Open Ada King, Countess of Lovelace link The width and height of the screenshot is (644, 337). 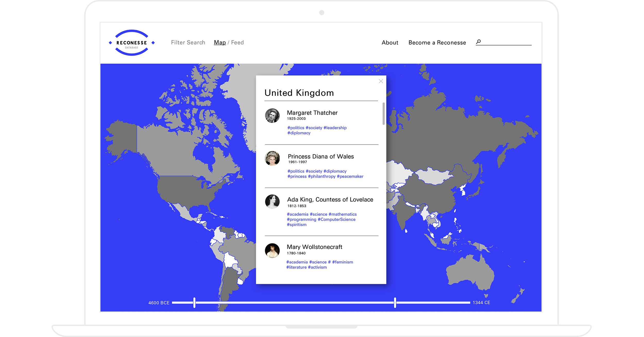click(330, 200)
